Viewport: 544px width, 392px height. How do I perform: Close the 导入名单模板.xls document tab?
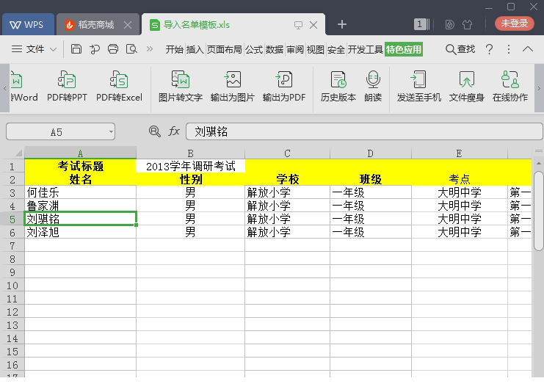313,25
